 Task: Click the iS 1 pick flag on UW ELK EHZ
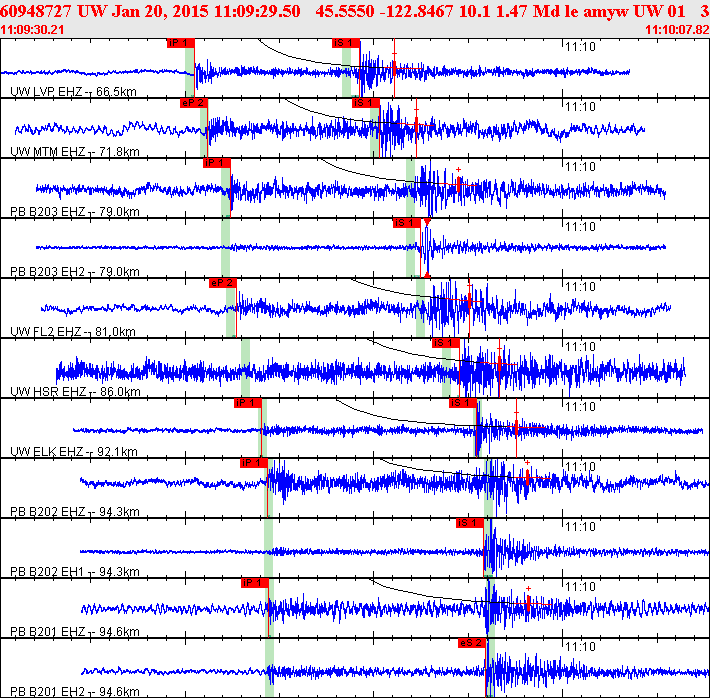click(463, 403)
